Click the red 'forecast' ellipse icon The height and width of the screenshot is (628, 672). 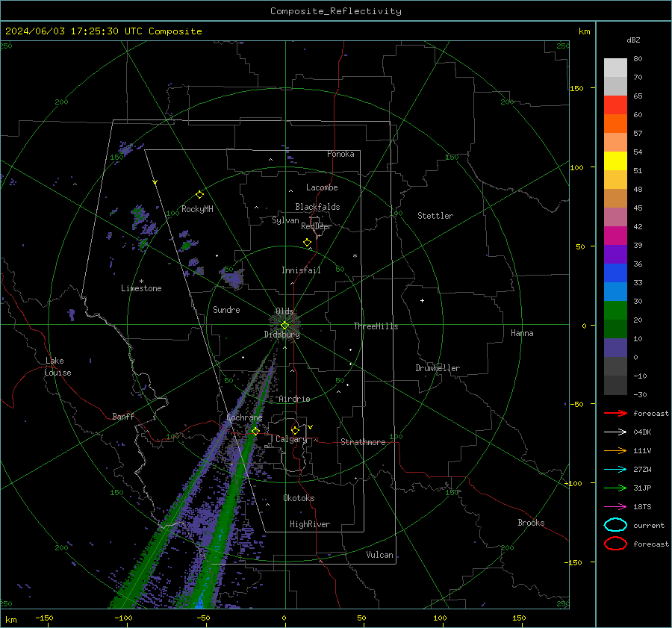tap(615, 544)
